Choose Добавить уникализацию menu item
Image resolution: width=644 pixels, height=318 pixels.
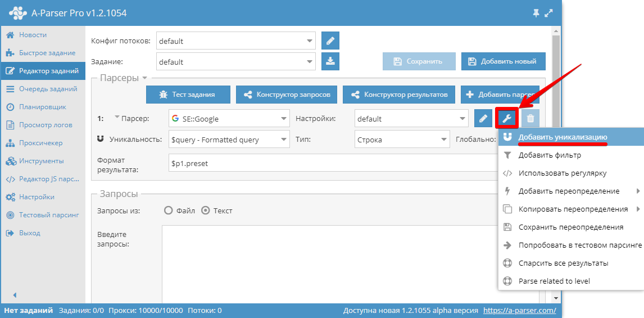571,137
